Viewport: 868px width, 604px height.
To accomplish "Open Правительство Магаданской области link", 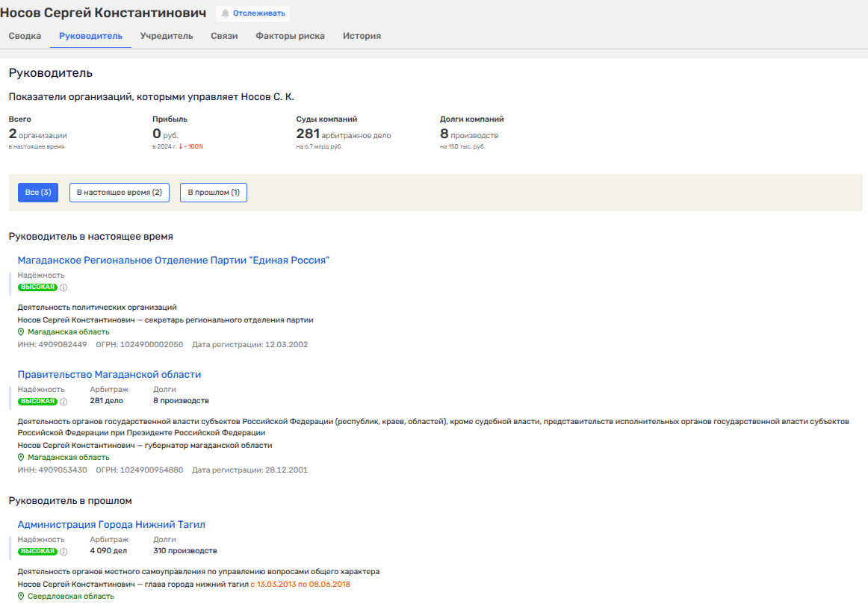I will tap(109, 374).
